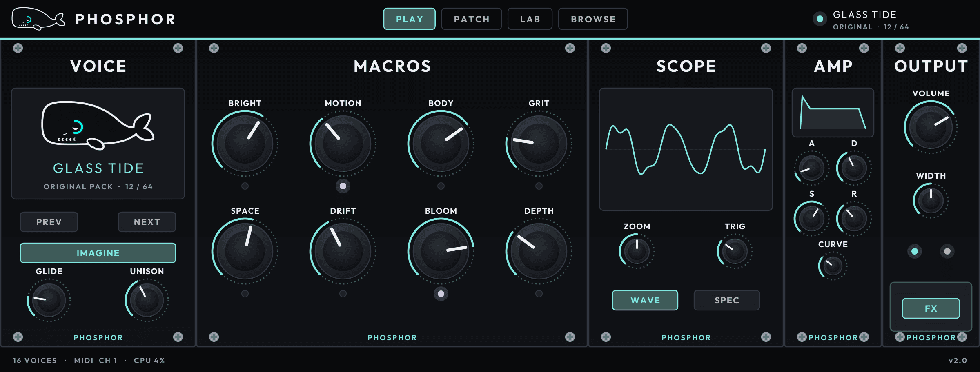
Task: Click the MOTION macro knob
Action: coord(343,144)
